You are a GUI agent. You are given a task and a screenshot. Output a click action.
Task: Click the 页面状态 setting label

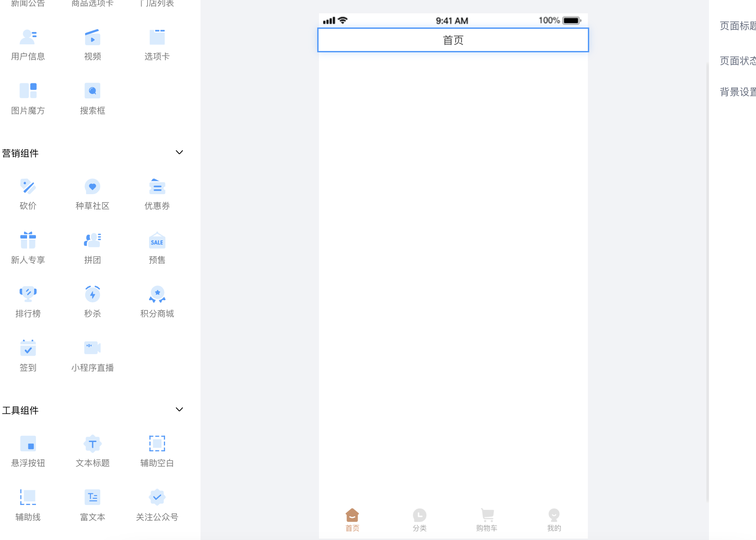click(x=737, y=61)
